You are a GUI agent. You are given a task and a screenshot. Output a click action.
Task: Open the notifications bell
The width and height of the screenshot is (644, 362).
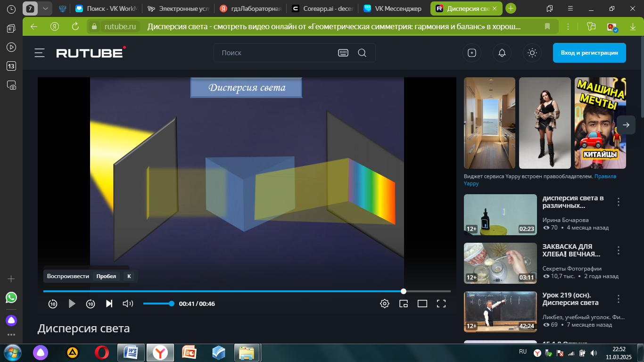[x=502, y=53]
